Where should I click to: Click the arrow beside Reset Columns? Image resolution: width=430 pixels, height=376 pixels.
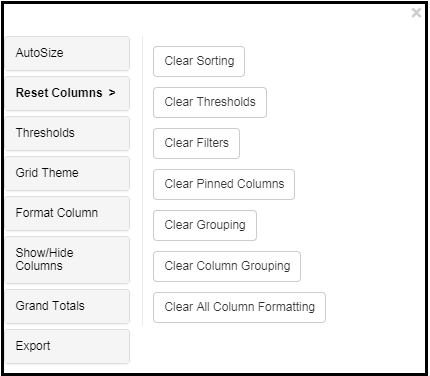pos(112,93)
